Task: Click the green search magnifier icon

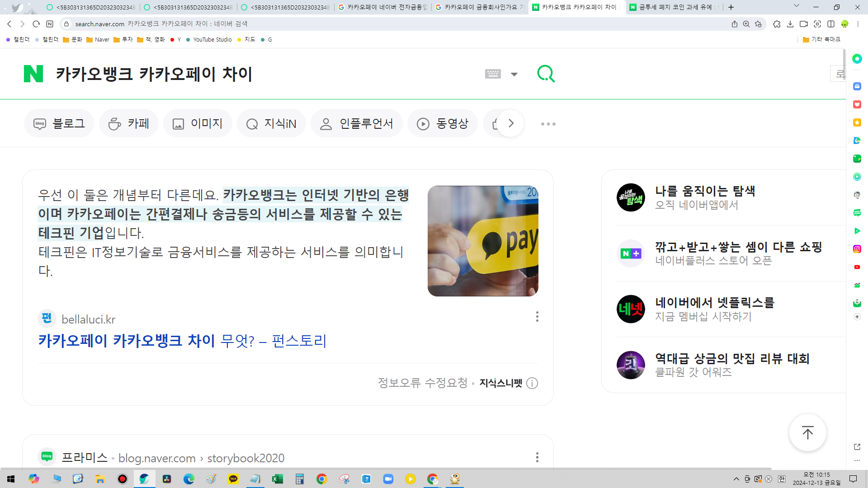Action: click(546, 73)
